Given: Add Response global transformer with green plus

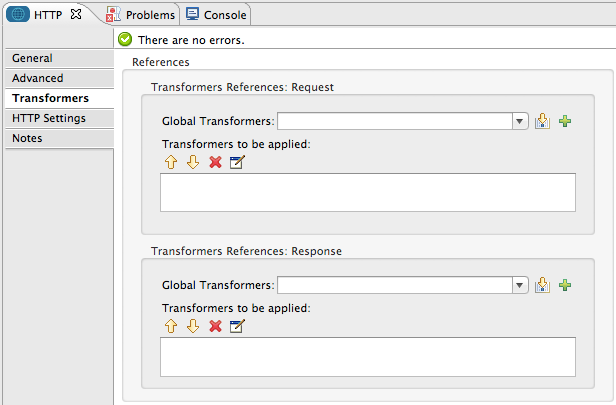Looking at the screenshot, I should pos(565,285).
